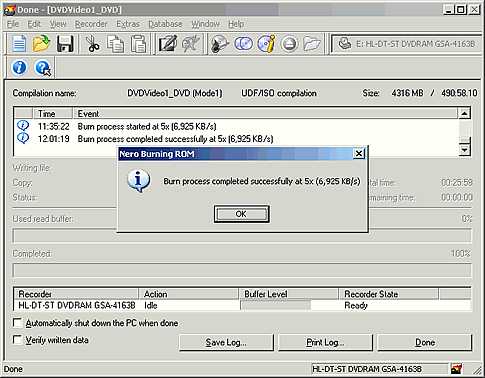Click the '4316 MB' size value
Screen dimensions: 485x378
[407, 93]
